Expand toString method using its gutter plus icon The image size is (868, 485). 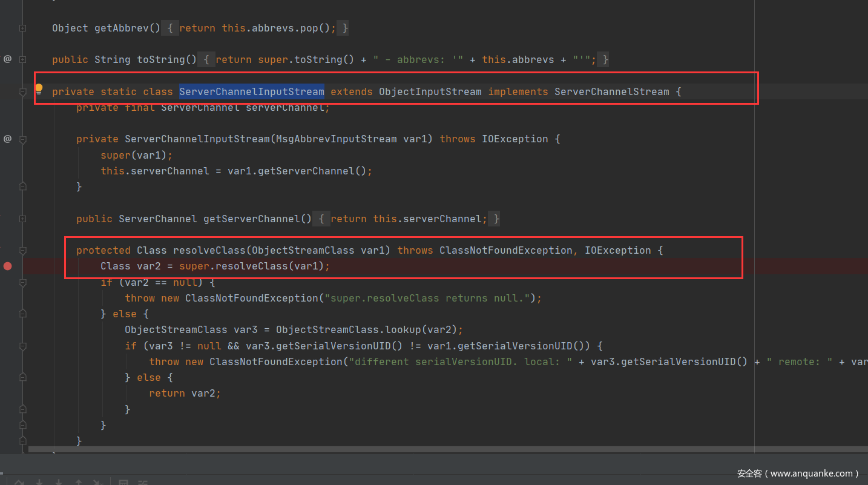click(22, 59)
